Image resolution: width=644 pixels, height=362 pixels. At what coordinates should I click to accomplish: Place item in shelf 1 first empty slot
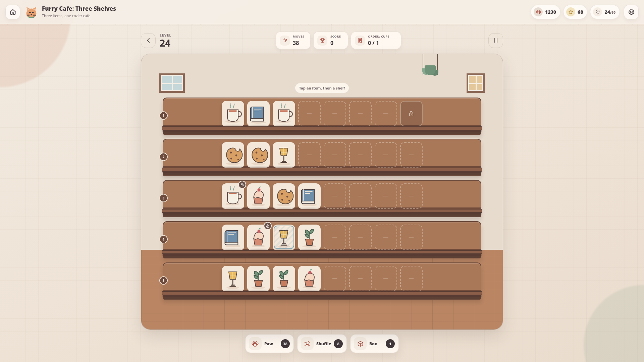tap(309, 114)
